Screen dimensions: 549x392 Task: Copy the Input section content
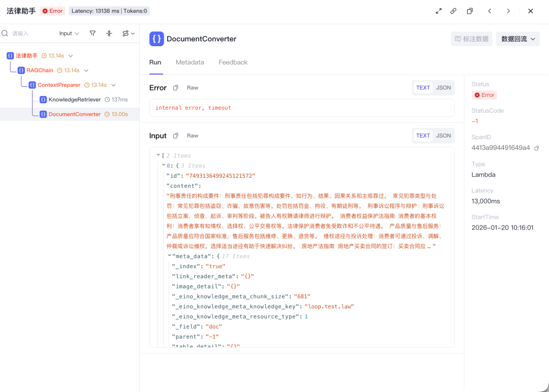[x=175, y=136]
